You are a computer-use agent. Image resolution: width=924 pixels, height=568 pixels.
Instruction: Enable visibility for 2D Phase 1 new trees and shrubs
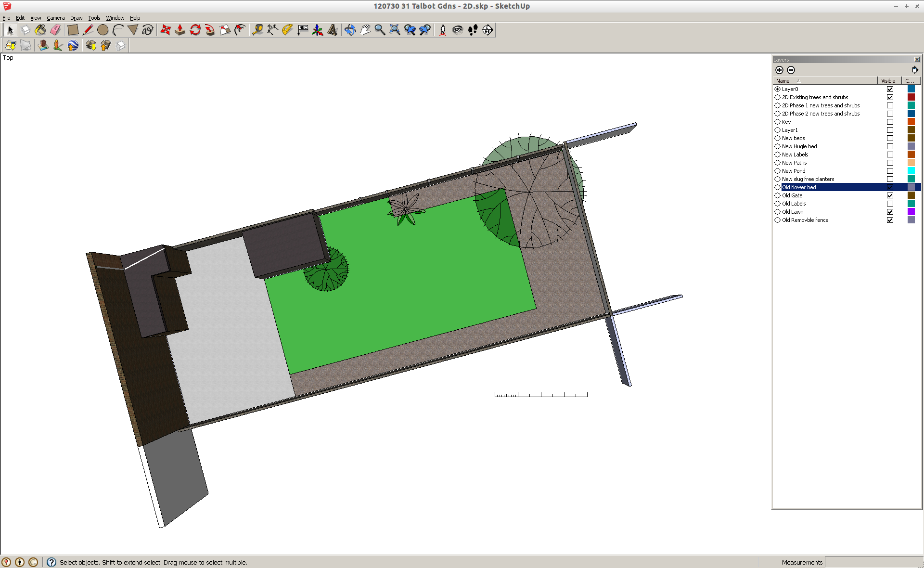pos(890,105)
